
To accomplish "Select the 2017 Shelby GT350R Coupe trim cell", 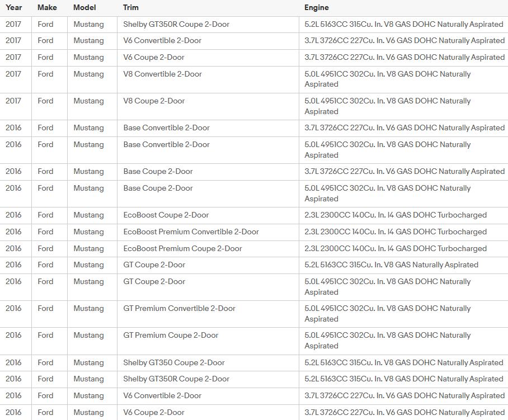I will pyautogui.click(x=176, y=24).
